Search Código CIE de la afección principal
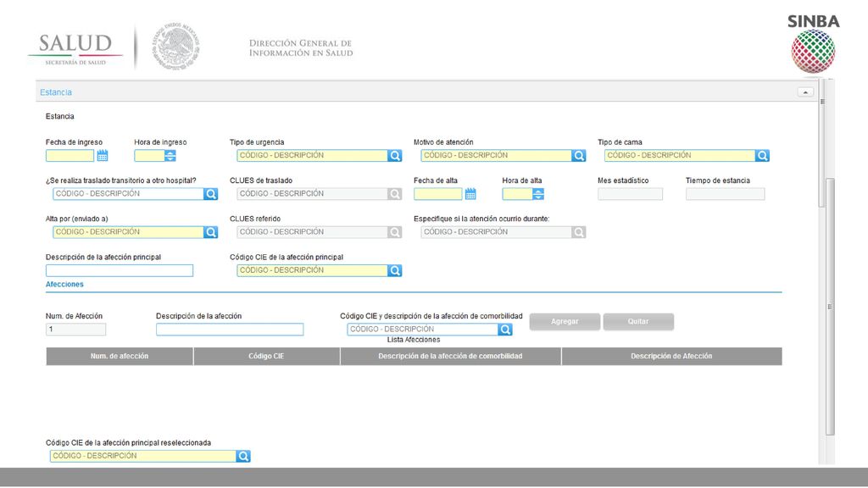This screenshot has width=868, height=488. (395, 270)
